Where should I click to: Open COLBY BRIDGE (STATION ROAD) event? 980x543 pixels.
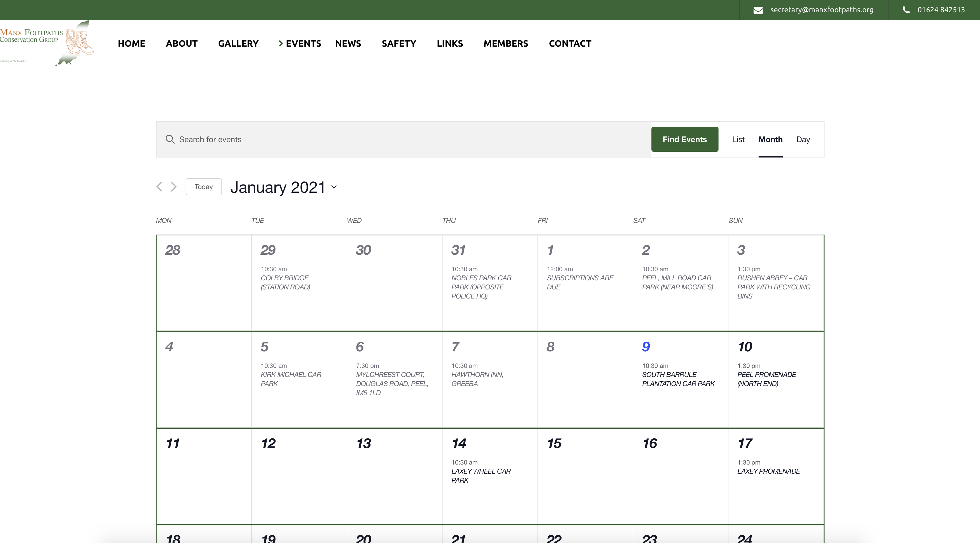coord(285,282)
